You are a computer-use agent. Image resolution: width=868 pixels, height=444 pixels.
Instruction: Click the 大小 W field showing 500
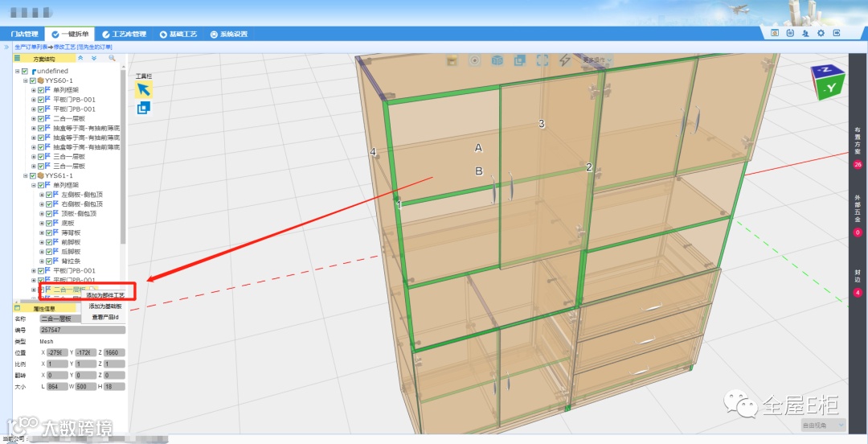pyautogui.click(x=85, y=386)
